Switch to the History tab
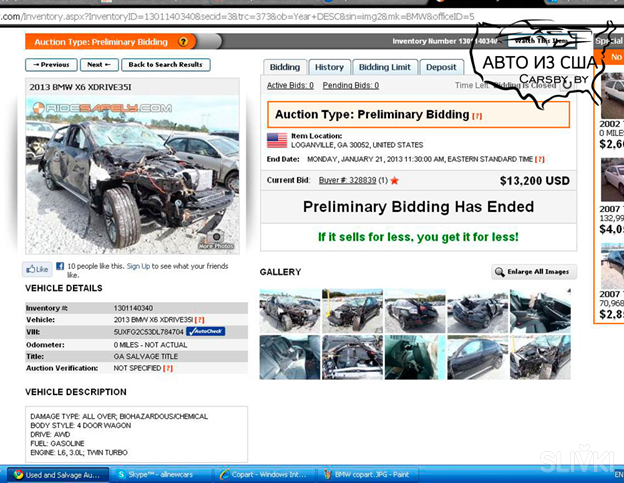 [328, 67]
